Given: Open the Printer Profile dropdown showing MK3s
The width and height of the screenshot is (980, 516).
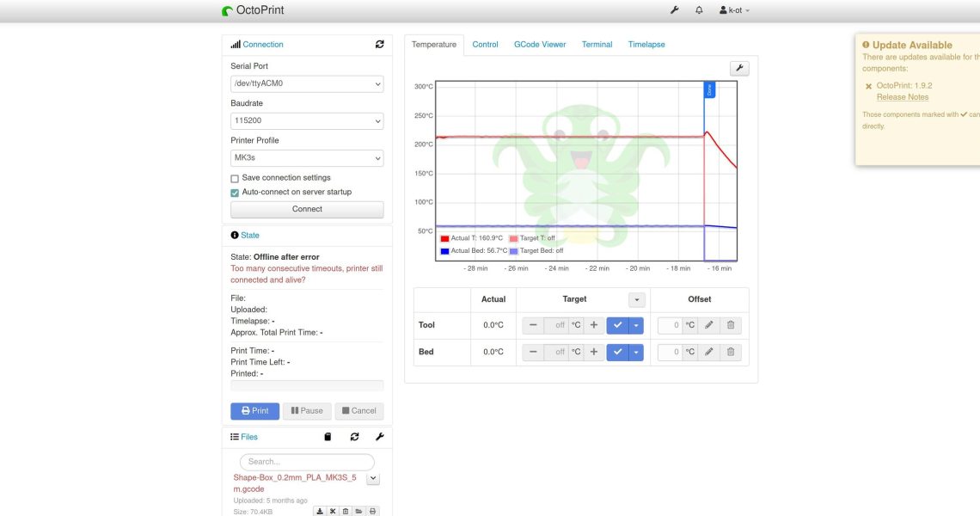Looking at the screenshot, I should (307, 158).
